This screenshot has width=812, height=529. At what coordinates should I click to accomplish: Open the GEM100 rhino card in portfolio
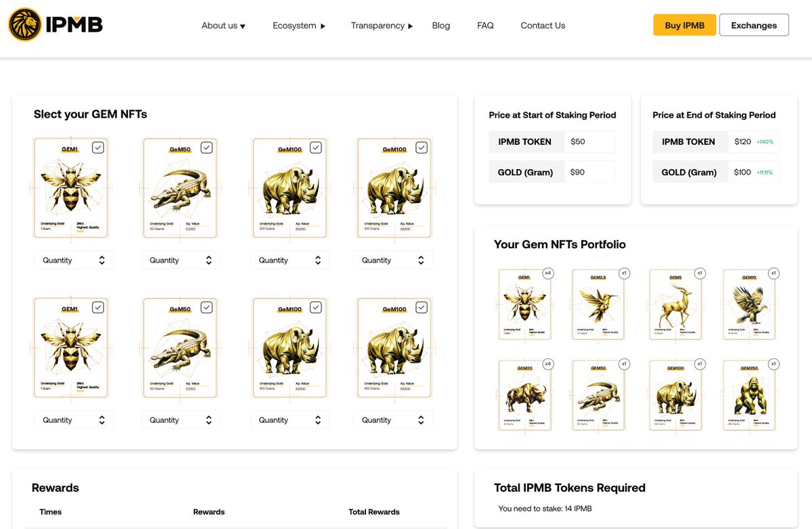(675, 396)
